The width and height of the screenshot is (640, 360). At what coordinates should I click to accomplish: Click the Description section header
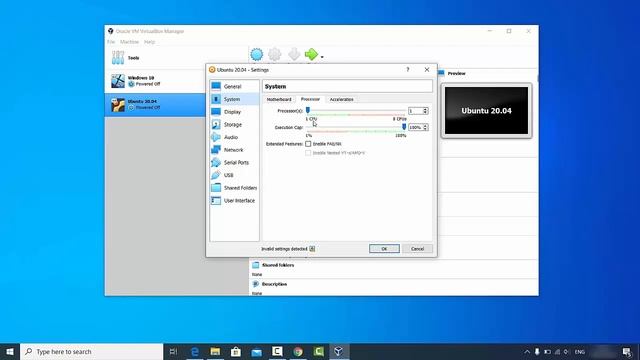[274, 284]
